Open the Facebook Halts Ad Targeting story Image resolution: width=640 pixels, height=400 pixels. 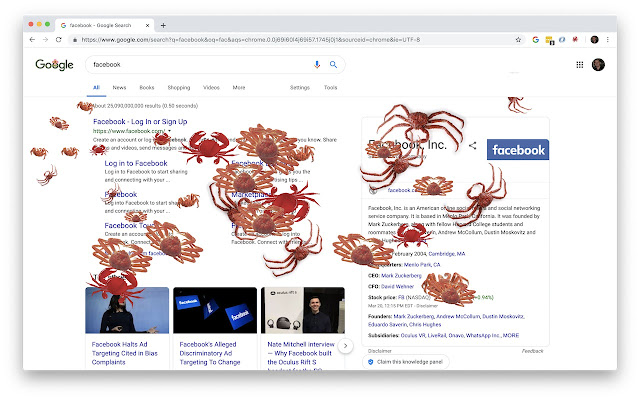tap(124, 353)
